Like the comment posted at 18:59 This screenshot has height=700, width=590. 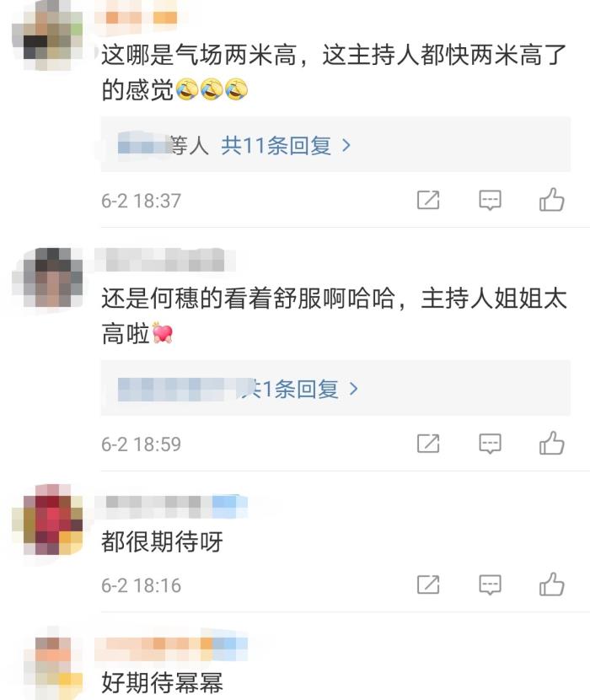pos(551,443)
